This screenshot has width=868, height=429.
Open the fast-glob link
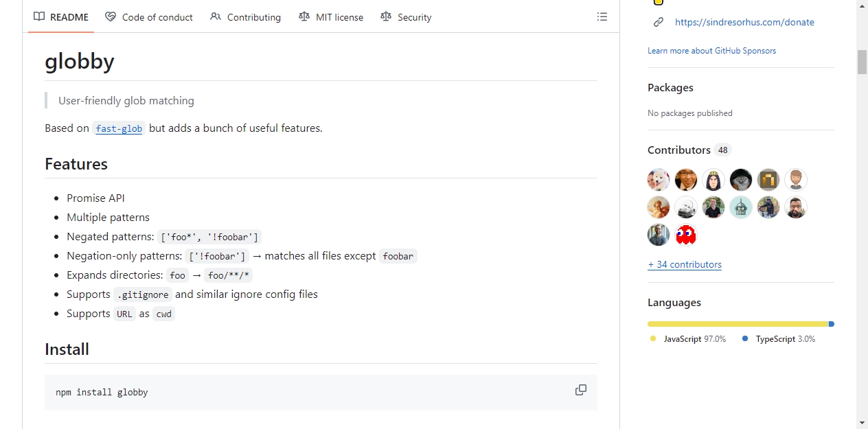[x=119, y=128]
